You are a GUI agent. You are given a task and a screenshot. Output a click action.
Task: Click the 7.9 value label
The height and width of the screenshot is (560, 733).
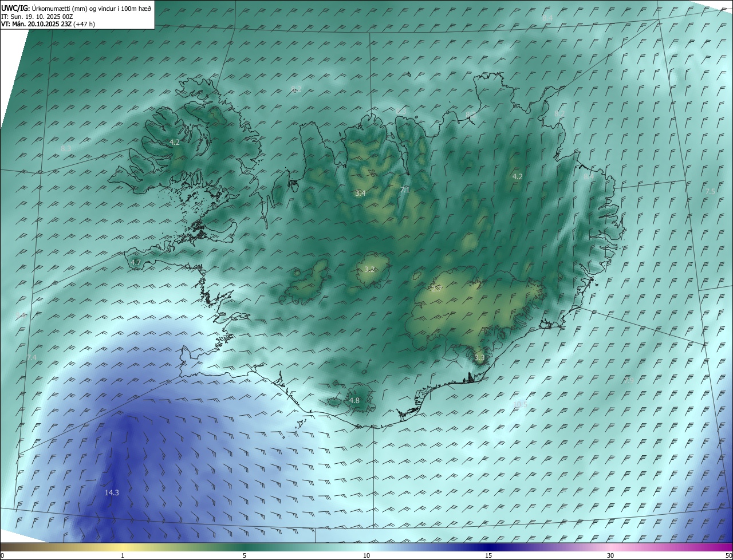pyautogui.click(x=629, y=380)
